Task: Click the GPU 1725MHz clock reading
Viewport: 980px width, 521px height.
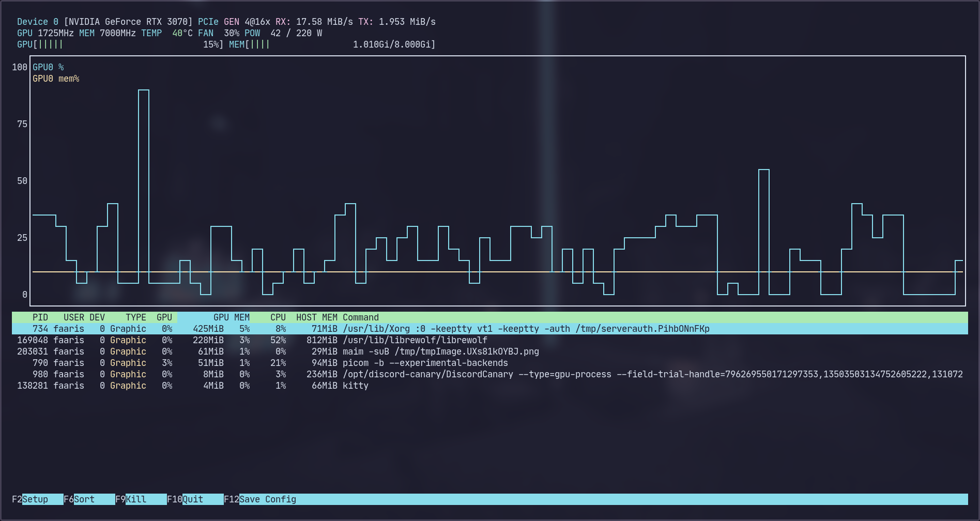Action: pos(45,33)
